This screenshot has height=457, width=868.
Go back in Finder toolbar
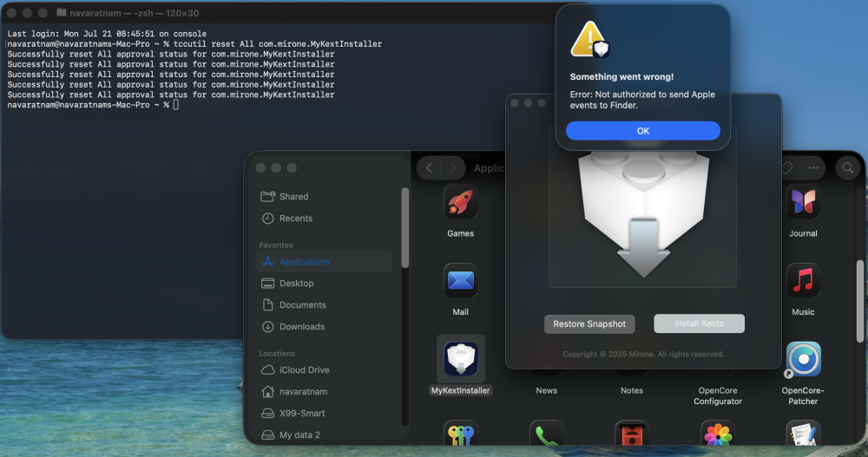click(429, 167)
